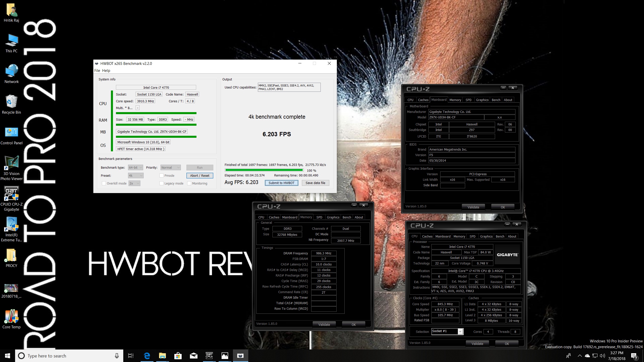Click the Cores value field in CPU-Z
This screenshot has height=362, width=644.
(x=488, y=332)
